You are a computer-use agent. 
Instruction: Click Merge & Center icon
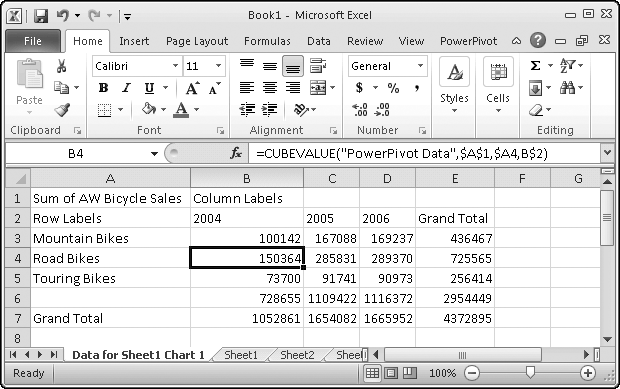click(x=318, y=88)
